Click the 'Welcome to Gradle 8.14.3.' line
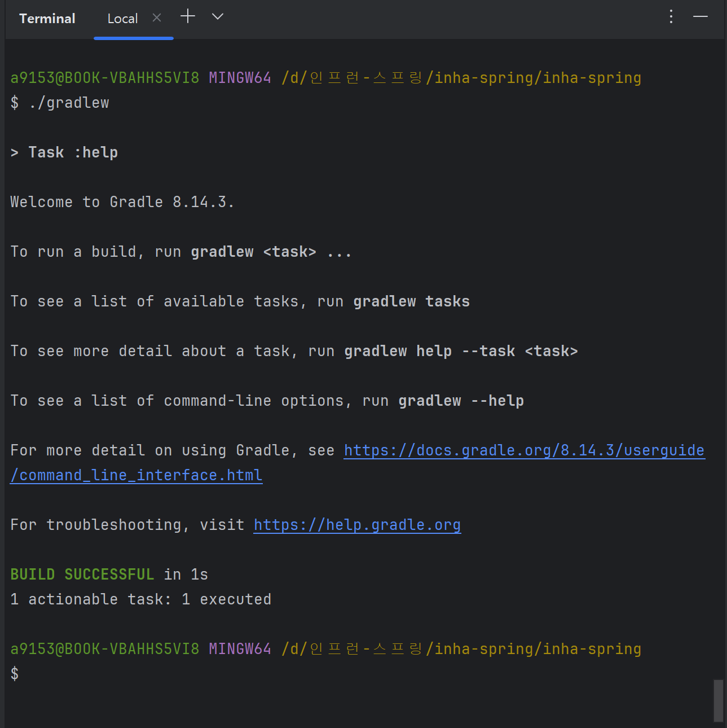 click(x=122, y=202)
